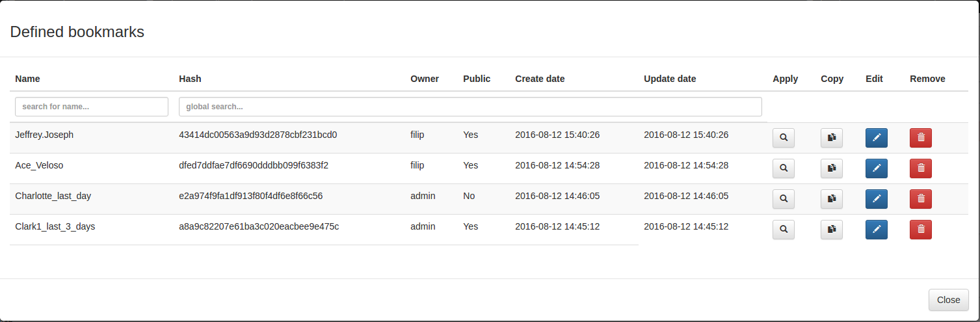This screenshot has width=980, height=322.
Task: Delete the Ace_Veloso bookmark with trash icon
Action: coord(920,168)
